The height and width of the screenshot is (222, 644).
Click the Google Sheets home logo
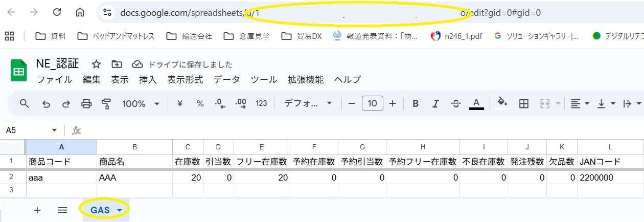[x=19, y=71]
